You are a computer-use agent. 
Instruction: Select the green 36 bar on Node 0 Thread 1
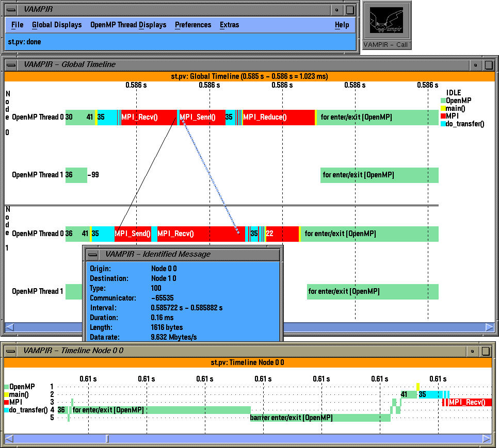76,175
